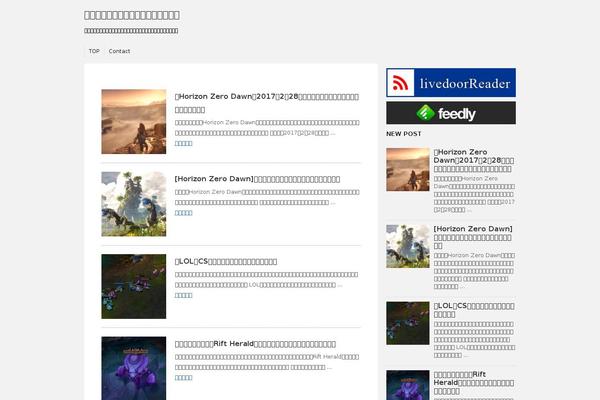This screenshot has width=600, height=400.
Task: Click the tallneck machine thumbnail in main list
Action: click(134, 204)
